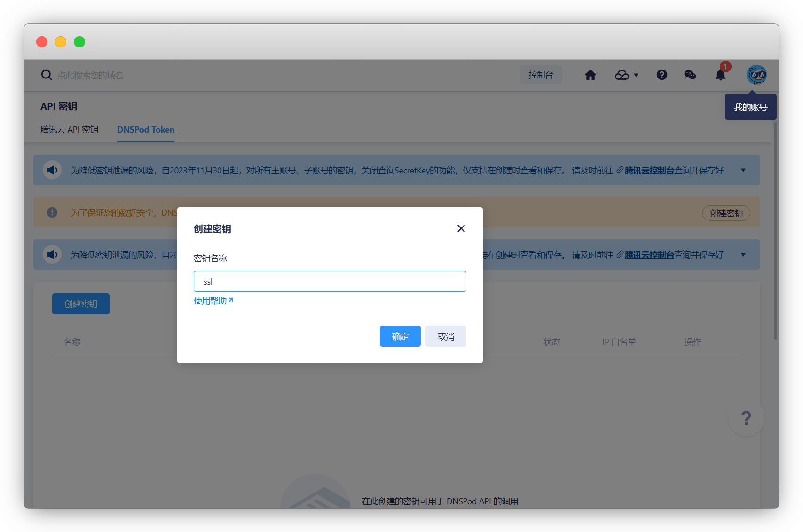The width and height of the screenshot is (803, 532).
Task: Expand the first blue announcement banner
Action: click(x=743, y=170)
